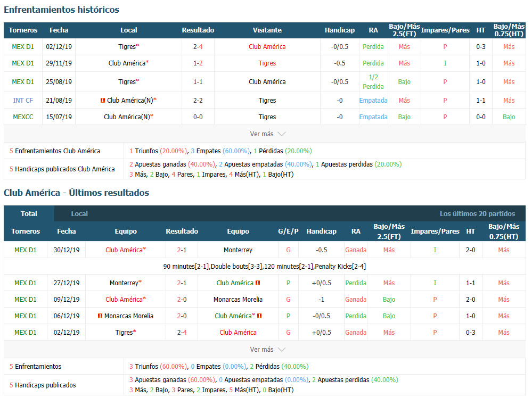Viewport: 532px width, 397px height.
Task: Click '5 Enfrentamientos Club América' summary label
Action: (x=55, y=151)
